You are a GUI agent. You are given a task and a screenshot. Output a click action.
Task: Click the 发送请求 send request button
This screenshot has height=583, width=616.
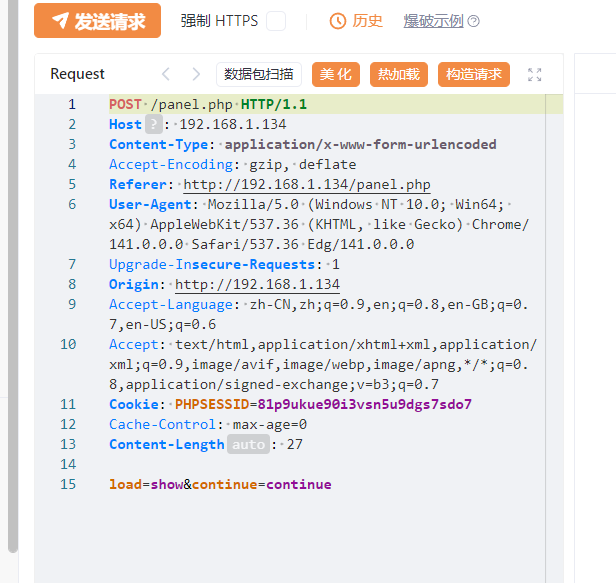tap(97, 21)
